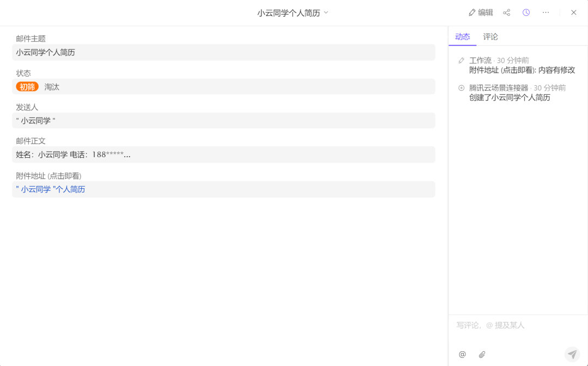The width and height of the screenshot is (588, 366).
Task: Select the 初筛 status tag
Action: tap(27, 87)
